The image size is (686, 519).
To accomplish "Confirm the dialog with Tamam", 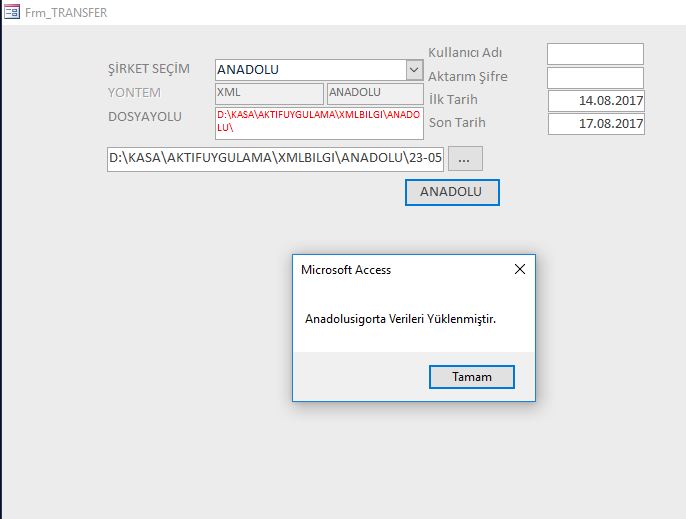I will tap(472, 376).
